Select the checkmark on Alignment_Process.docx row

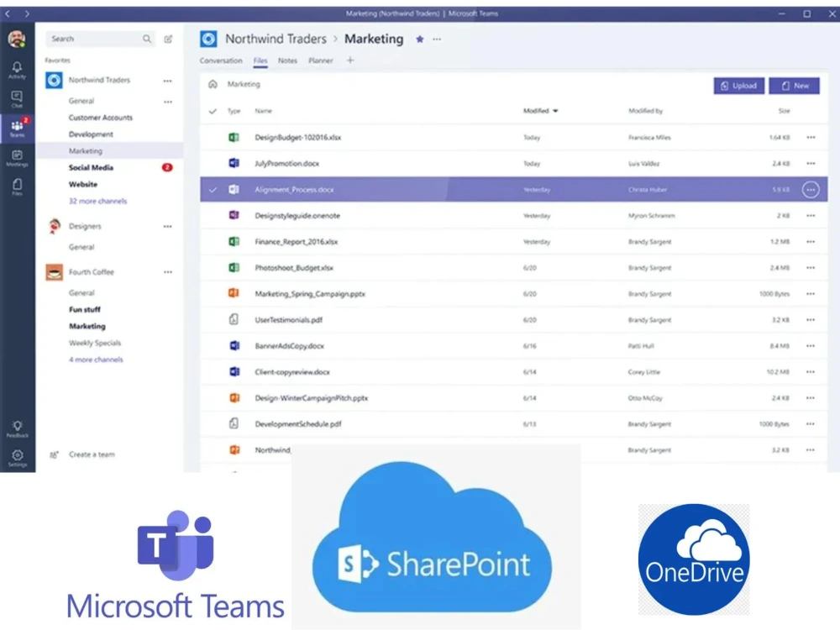(x=213, y=190)
